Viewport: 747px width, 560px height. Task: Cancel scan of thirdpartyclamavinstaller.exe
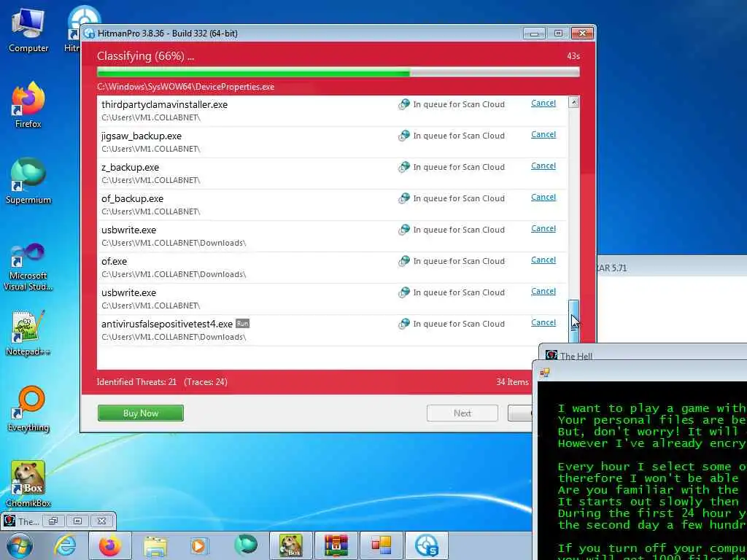[x=543, y=103]
